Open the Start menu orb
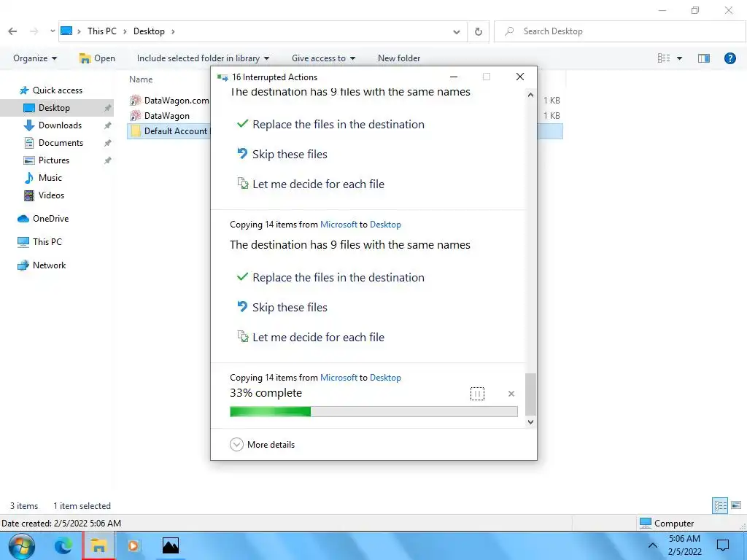The height and width of the screenshot is (560, 747). click(x=21, y=545)
